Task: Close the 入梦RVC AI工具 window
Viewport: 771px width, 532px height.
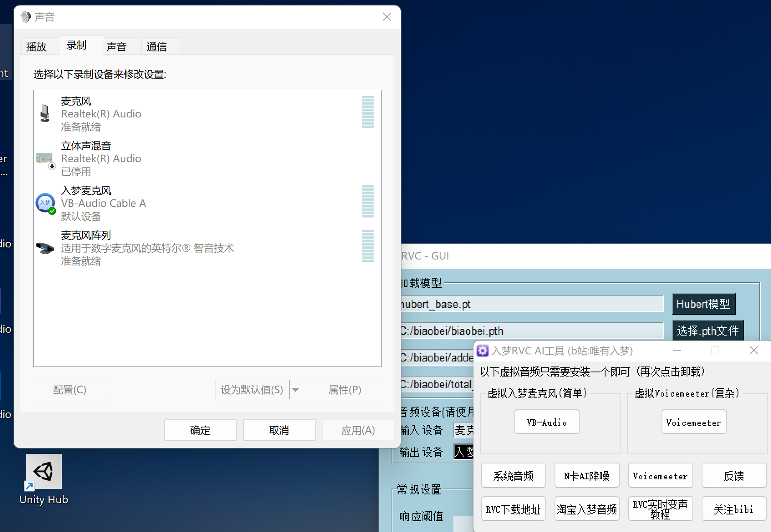Action: click(754, 350)
